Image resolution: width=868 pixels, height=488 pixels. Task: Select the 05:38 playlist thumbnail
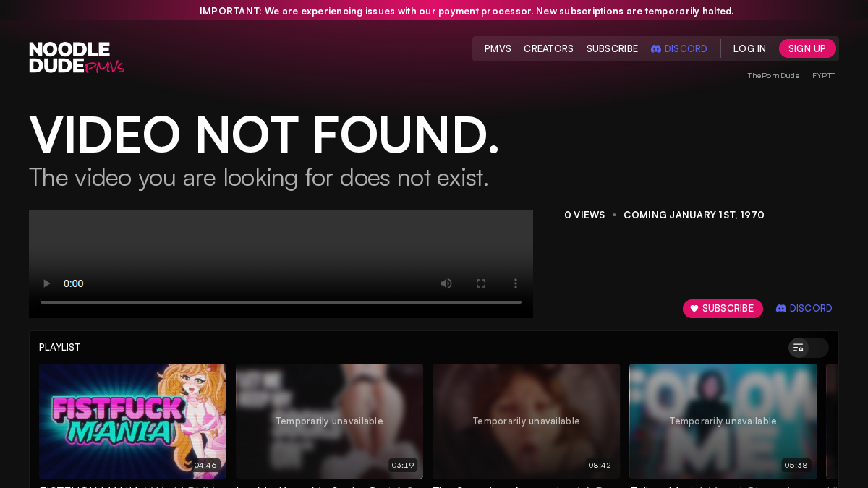pyautogui.click(x=723, y=421)
